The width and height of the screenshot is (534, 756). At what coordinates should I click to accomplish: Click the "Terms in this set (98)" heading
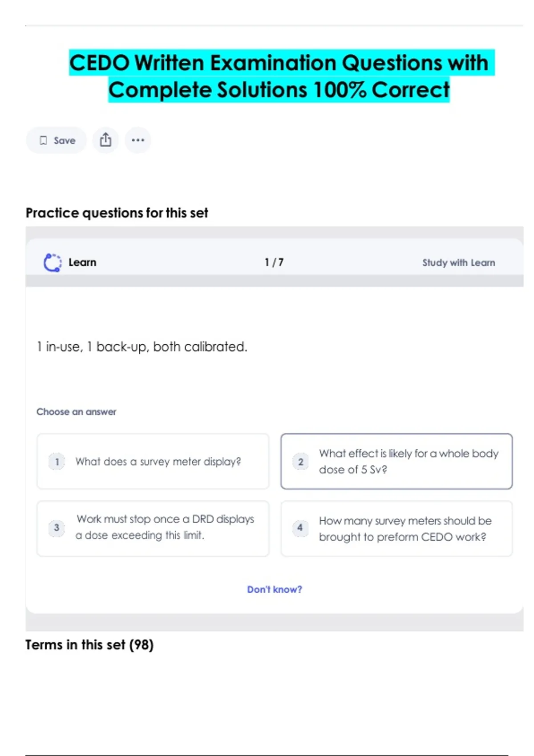click(89, 645)
